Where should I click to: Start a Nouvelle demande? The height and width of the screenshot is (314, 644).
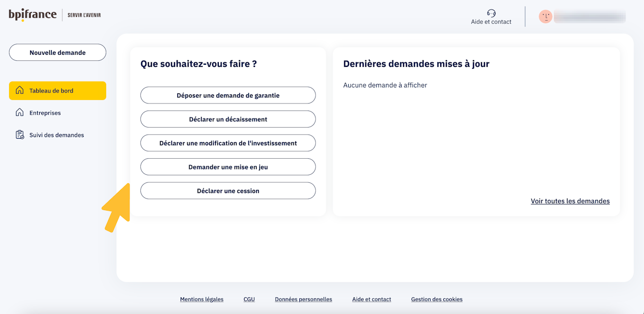(x=57, y=52)
